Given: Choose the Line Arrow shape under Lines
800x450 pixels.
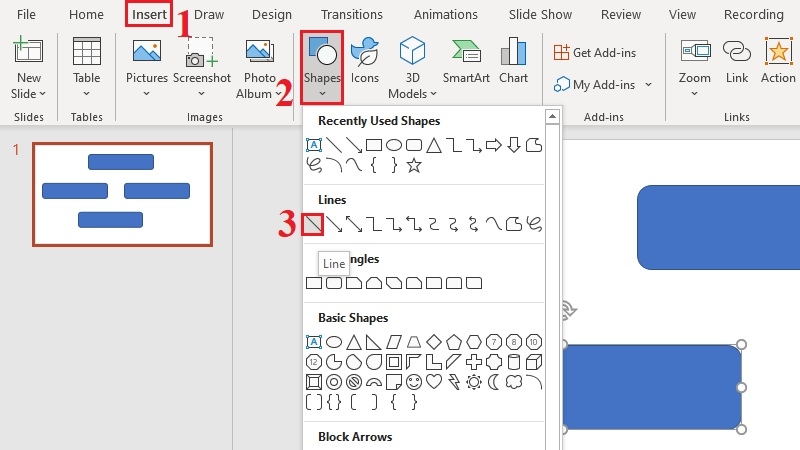Looking at the screenshot, I should tap(334, 224).
